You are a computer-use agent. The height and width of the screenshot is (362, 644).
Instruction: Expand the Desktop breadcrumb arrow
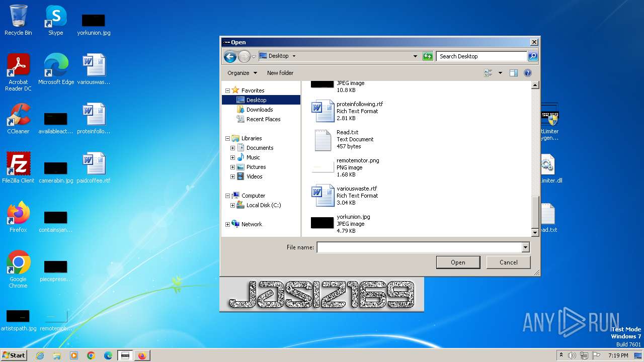294,56
